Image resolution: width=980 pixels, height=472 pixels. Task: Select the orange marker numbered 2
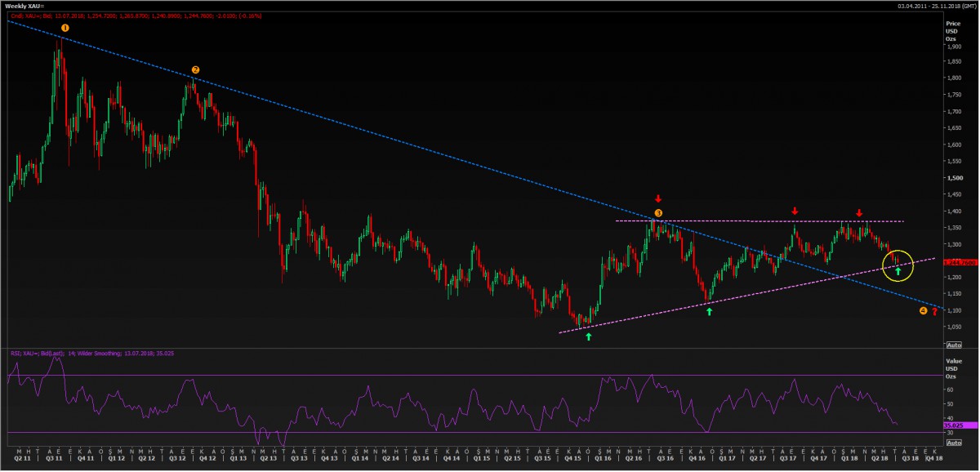(195, 70)
